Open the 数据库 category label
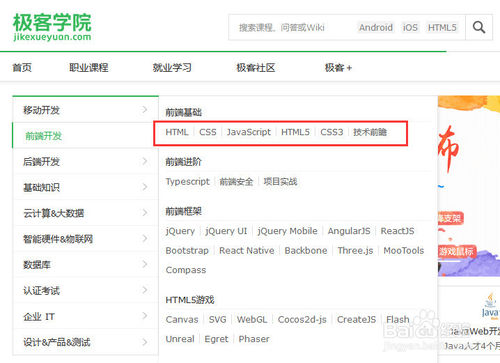 37,265
